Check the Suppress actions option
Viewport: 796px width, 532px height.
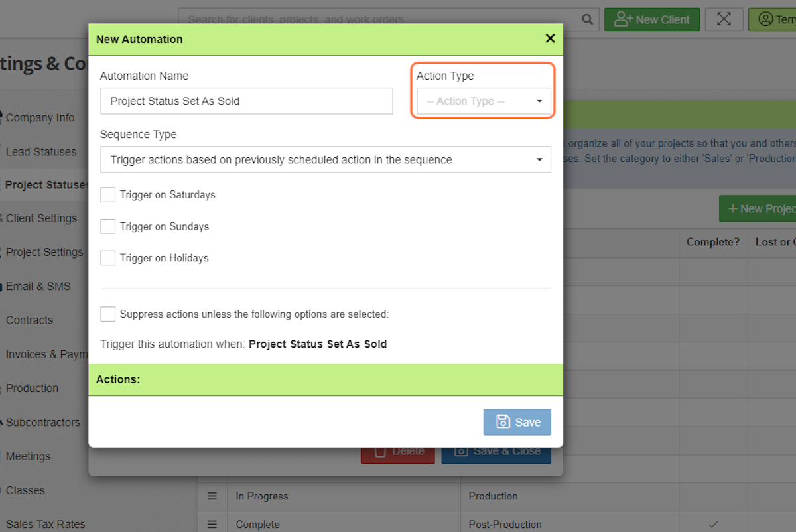pyautogui.click(x=108, y=314)
